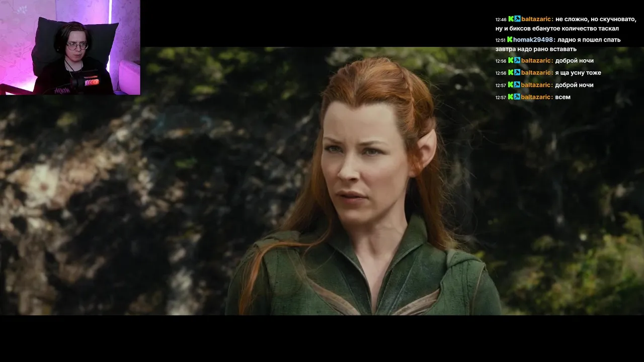Click the Kick badge on the 12:56 'доброй ночи' message
The image size is (644, 362).
(x=511, y=61)
